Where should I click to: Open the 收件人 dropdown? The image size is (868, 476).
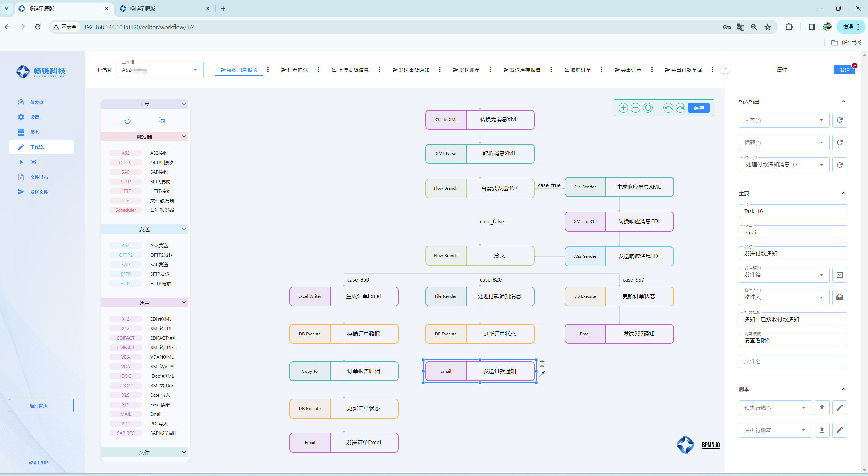pyautogui.click(x=821, y=297)
